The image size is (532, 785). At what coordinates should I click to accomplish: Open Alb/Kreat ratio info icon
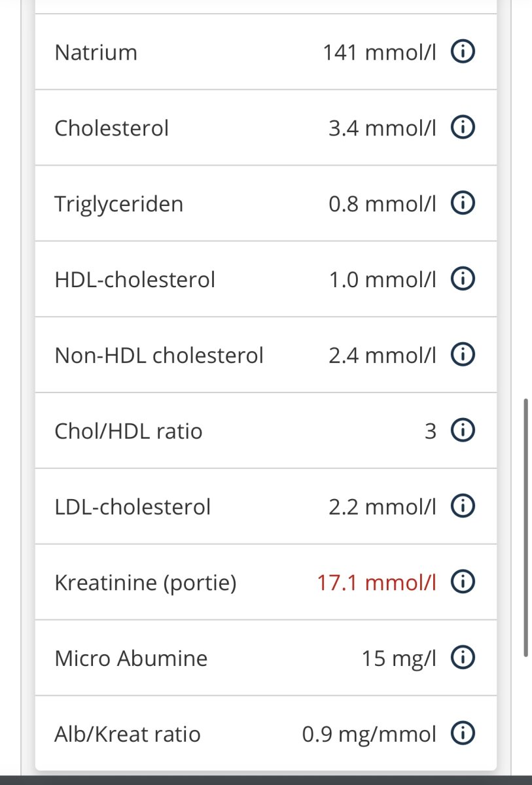[x=463, y=734]
